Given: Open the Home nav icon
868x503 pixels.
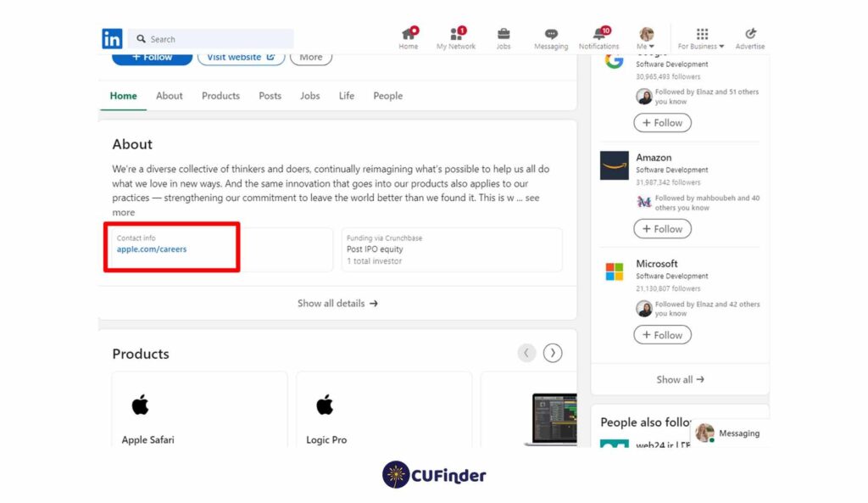Looking at the screenshot, I should 409,38.
